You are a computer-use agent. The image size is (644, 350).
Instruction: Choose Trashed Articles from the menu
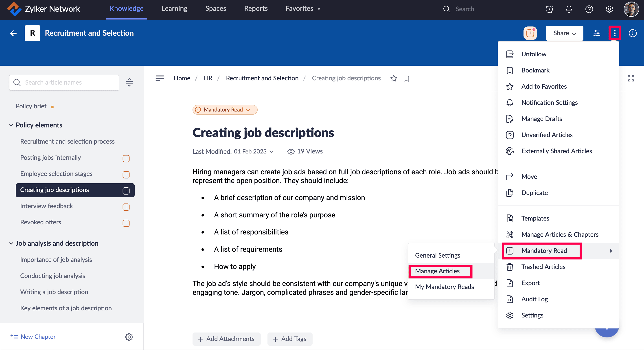543,267
